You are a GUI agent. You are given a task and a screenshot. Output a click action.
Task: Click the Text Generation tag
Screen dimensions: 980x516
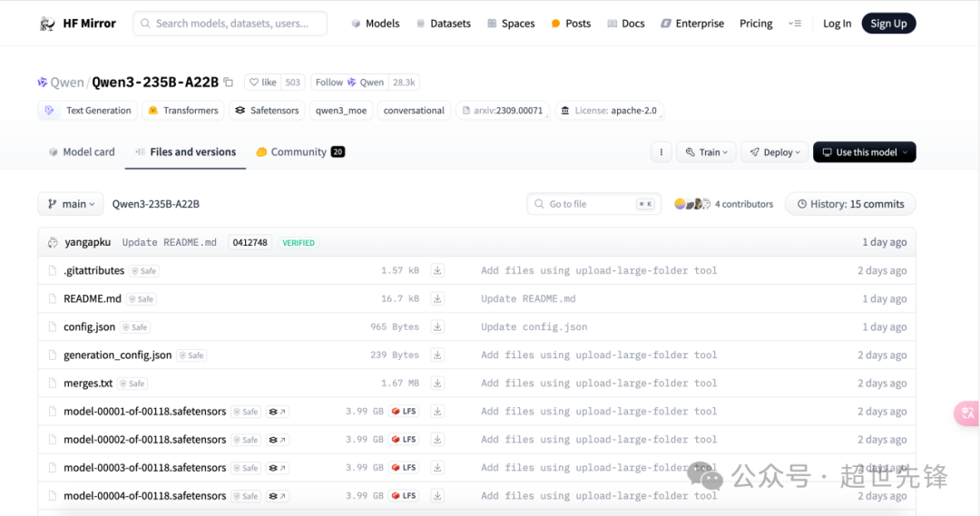(87, 111)
